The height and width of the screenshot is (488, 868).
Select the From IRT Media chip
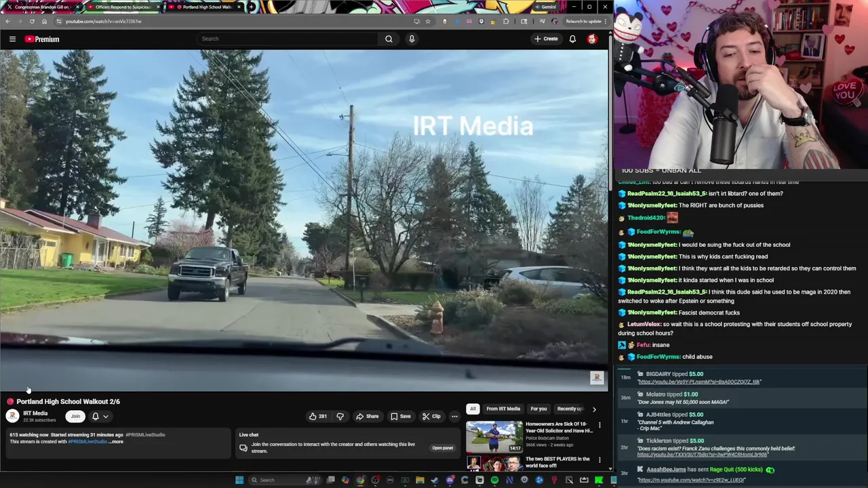tap(503, 409)
